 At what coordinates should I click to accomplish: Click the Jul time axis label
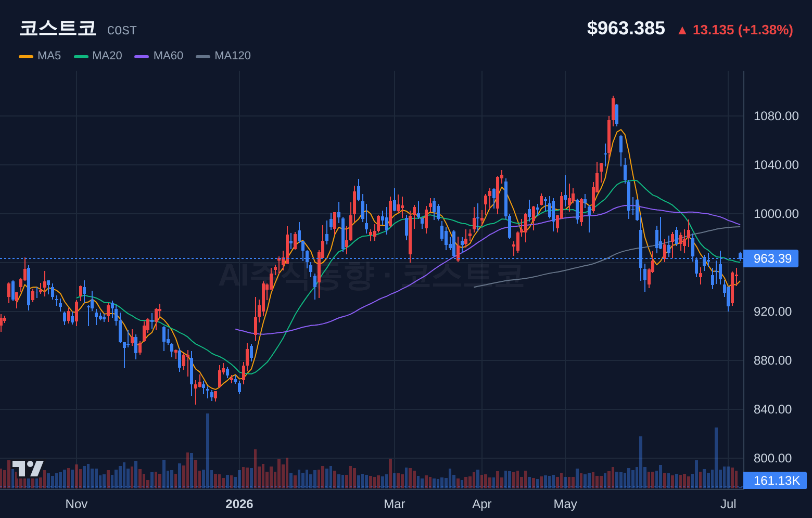click(728, 504)
